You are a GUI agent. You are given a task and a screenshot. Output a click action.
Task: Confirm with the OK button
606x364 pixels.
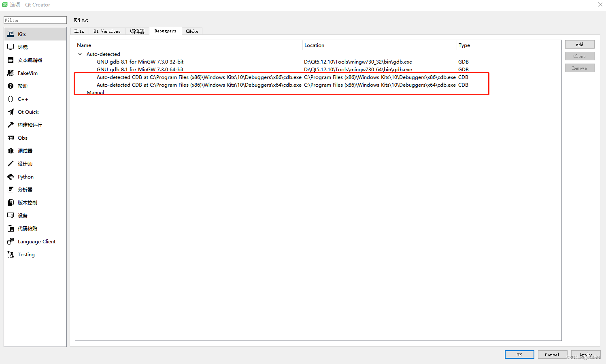click(x=519, y=355)
